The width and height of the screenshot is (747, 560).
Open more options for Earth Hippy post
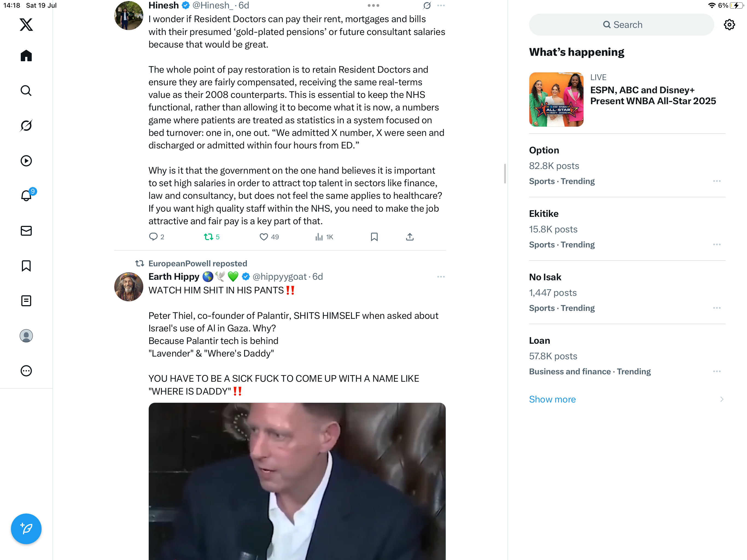point(441,277)
